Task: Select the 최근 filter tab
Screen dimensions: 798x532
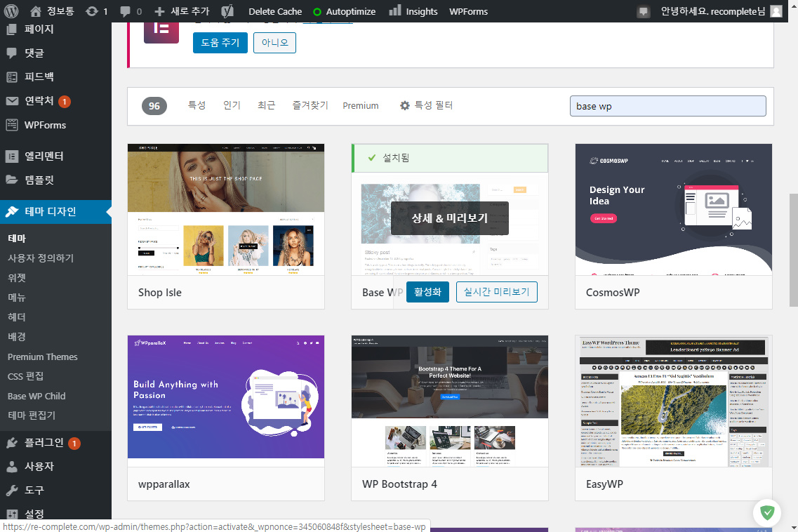Action: [x=266, y=105]
